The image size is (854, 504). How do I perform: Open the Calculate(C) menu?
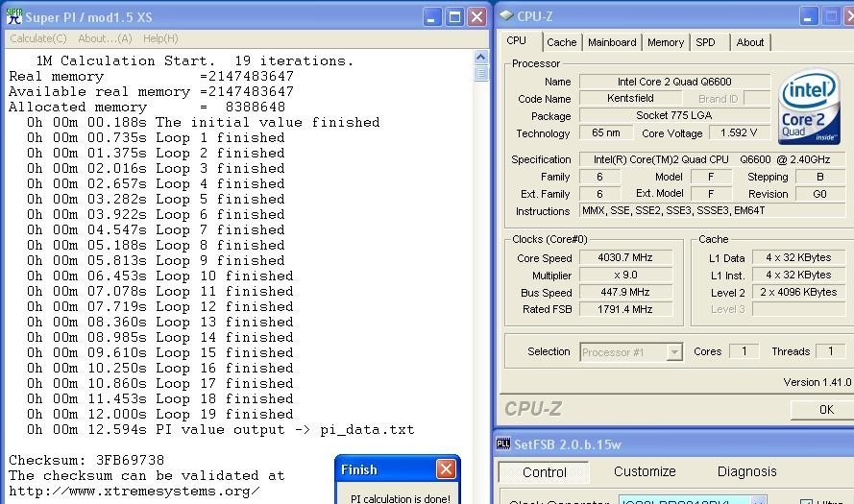click(38, 38)
